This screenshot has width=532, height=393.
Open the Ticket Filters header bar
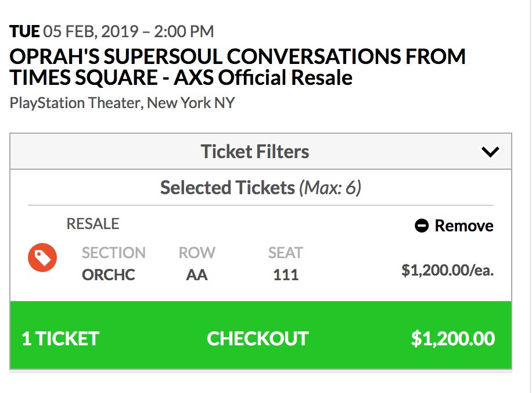point(256,152)
